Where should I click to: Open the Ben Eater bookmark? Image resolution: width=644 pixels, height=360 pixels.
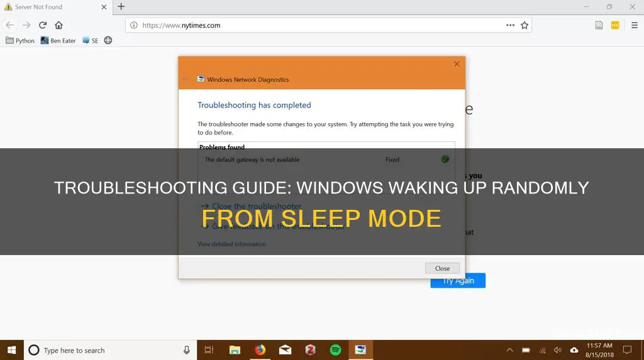point(58,40)
